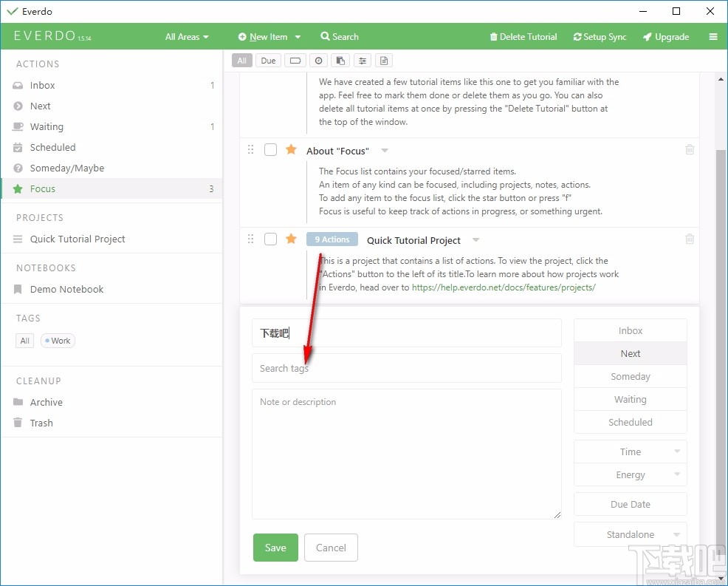Click the Note or description textarea
The image size is (728, 586).
[x=407, y=454]
